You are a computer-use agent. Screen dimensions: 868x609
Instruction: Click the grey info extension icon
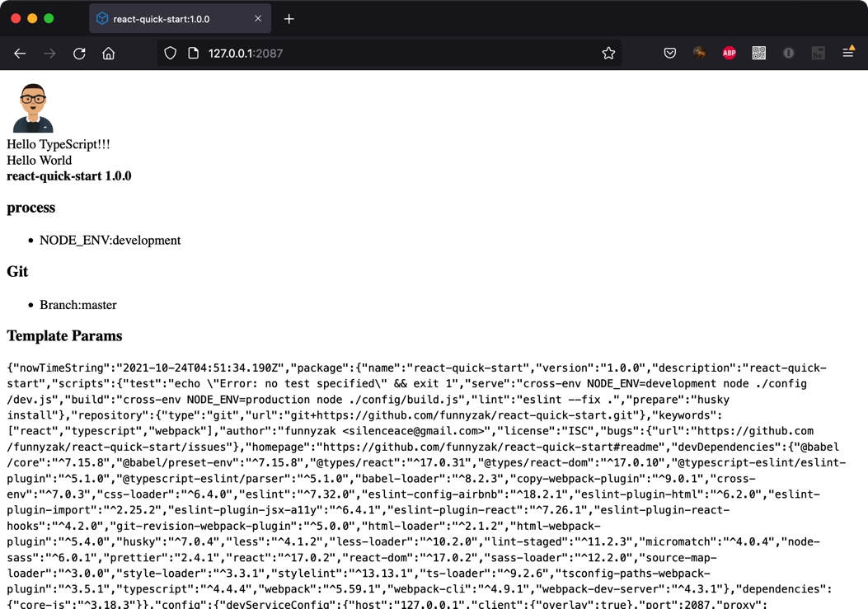pos(788,53)
